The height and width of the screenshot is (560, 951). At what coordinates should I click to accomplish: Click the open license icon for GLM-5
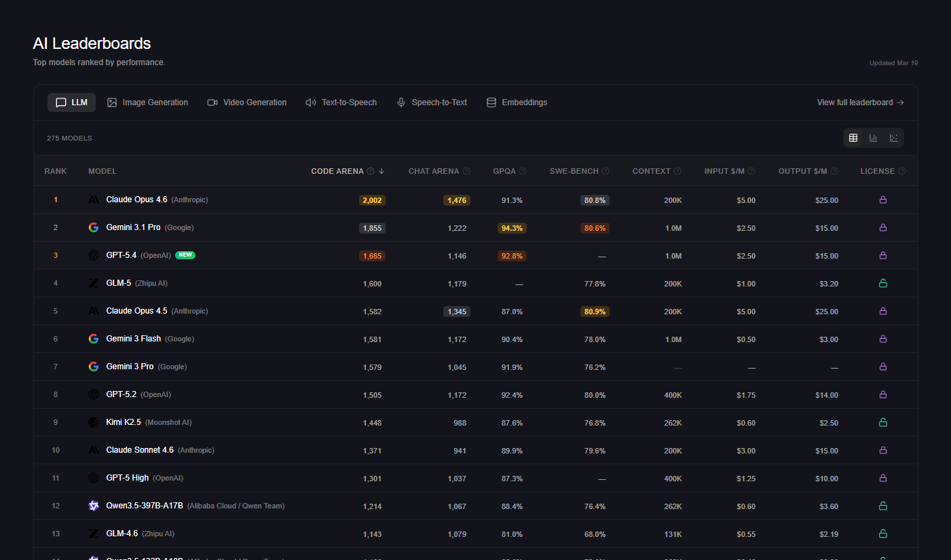click(x=883, y=283)
